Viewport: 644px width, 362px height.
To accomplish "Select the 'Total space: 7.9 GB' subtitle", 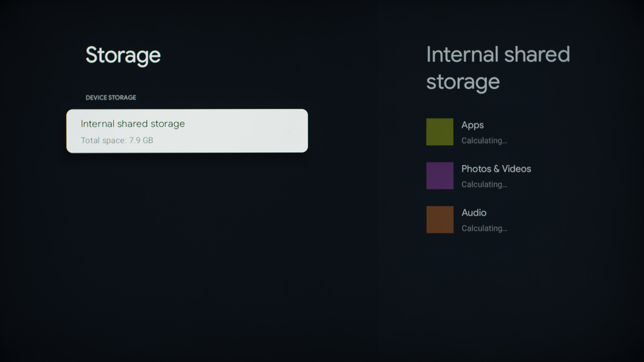I will (x=117, y=140).
